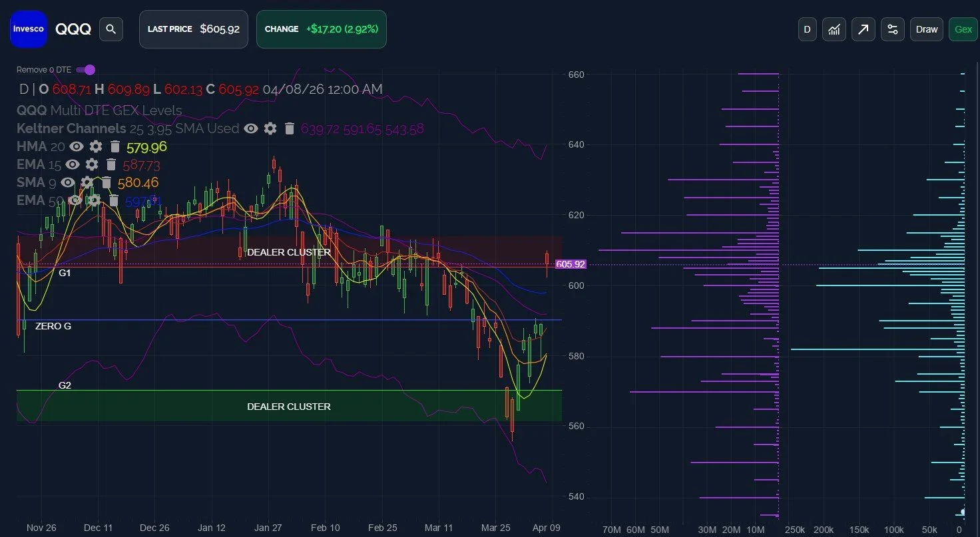Screen dimensions: 980x537
Task: Click the Feb 25 date label
Action: coord(383,528)
